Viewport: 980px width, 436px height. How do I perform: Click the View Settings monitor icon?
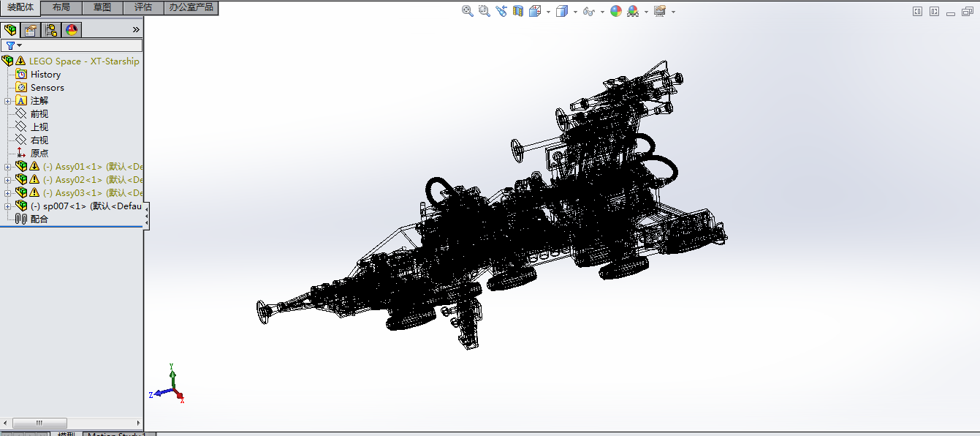click(x=660, y=11)
